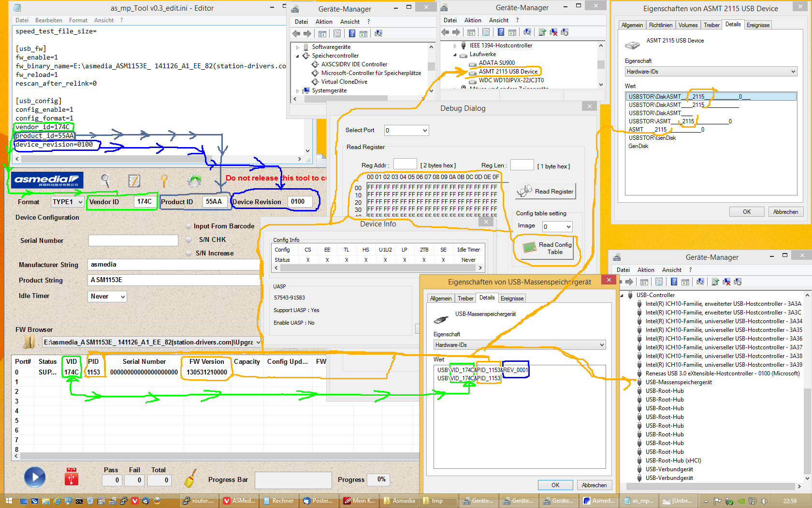
Task: Select ASMT 2115 USB Device in device tree
Action: pos(508,72)
